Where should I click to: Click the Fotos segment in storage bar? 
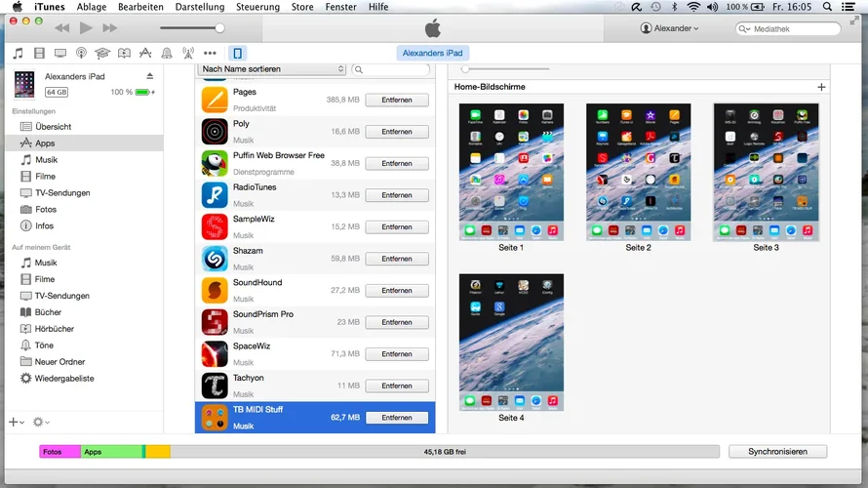(x=60, y=452)
